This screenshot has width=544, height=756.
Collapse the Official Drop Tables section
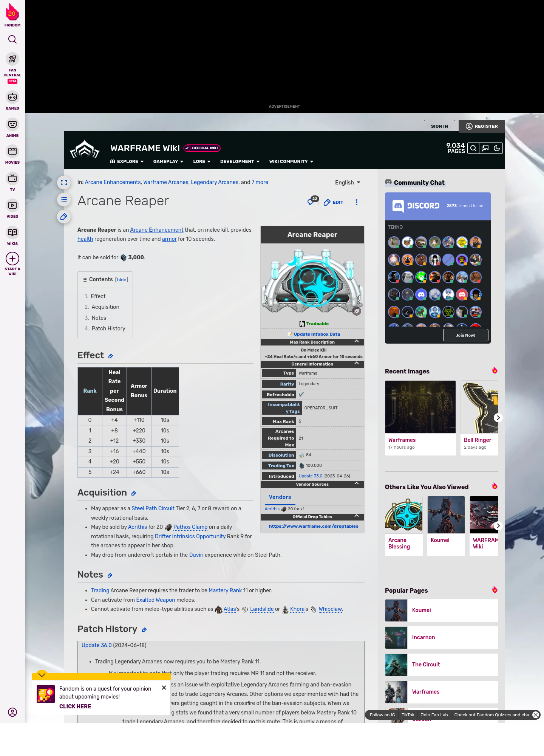[357, 516]
